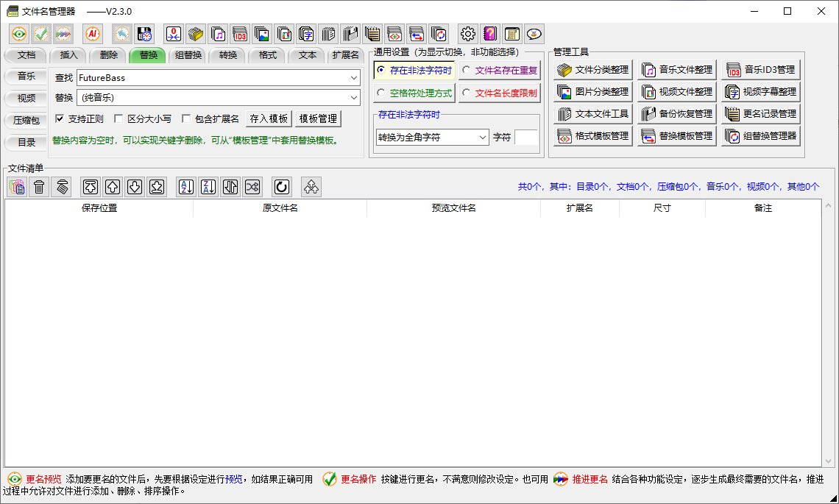Click the eye rename preview toolbar icon
The width and height of the screenshot is (839, 504).
[x=19, y=34]
